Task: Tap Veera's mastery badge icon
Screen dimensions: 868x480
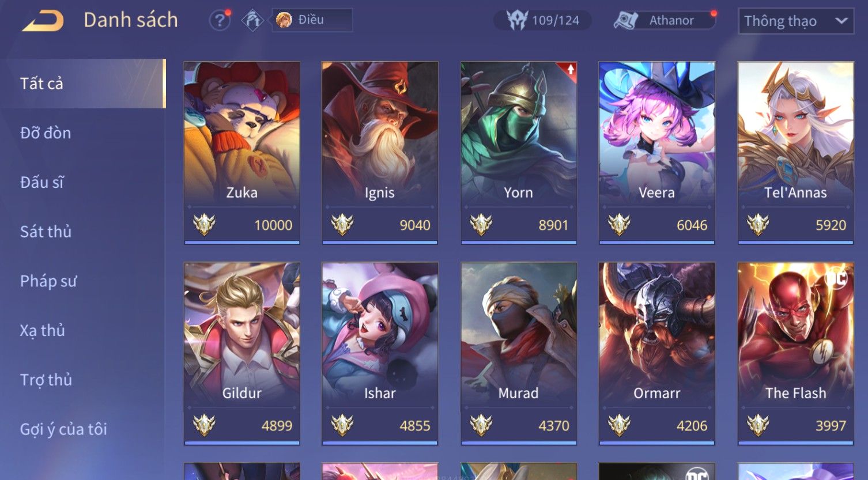Action: coord(619,224)
